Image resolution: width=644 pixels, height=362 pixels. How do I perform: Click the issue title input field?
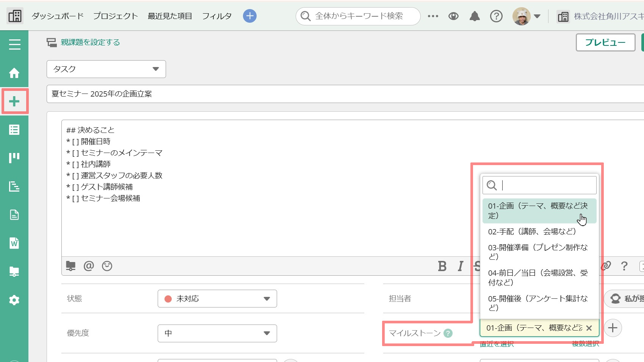pyautogui.click(x=345, y=94)
